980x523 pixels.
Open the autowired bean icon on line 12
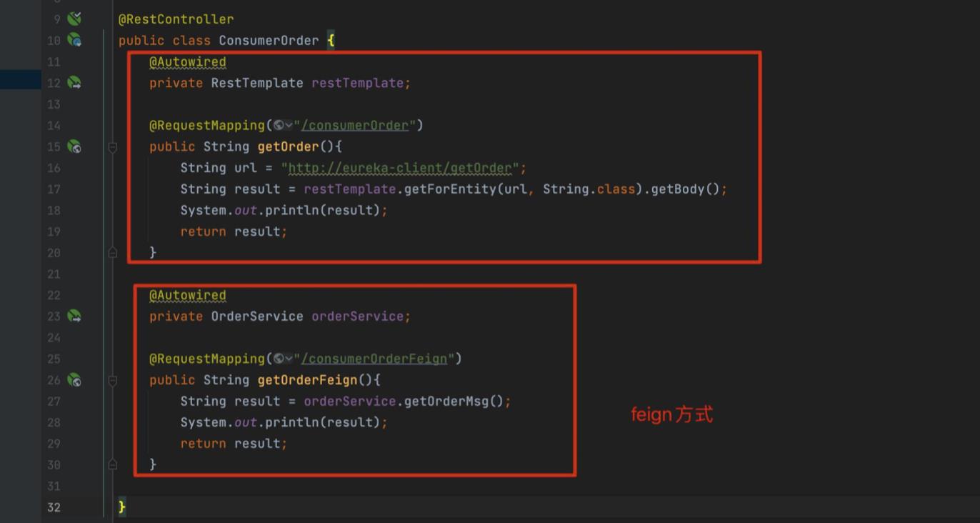coord(74,83)
